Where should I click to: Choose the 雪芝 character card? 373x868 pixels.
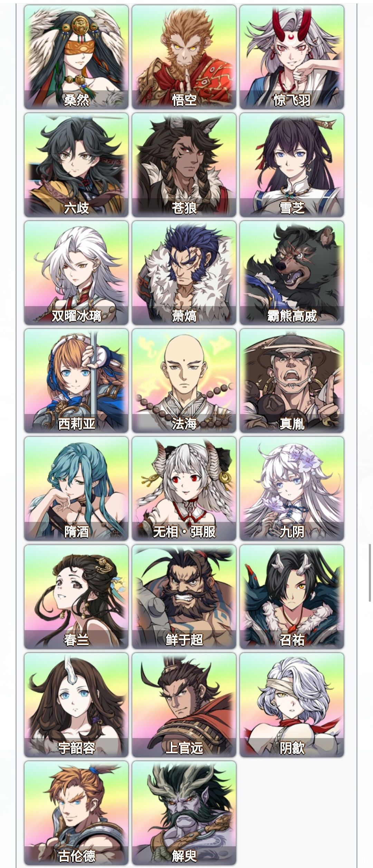tap(292, 165)
